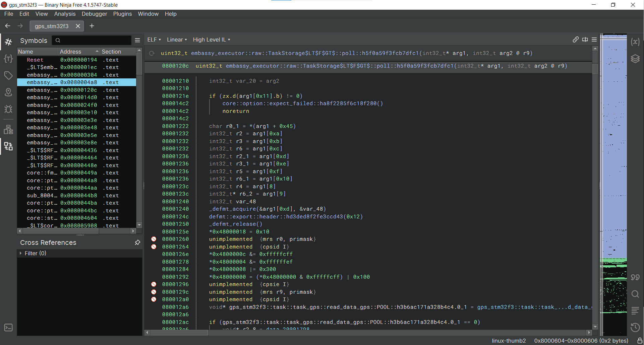Open the Types sidebar icon
The image size is (644, 345).
pos(8,59)
